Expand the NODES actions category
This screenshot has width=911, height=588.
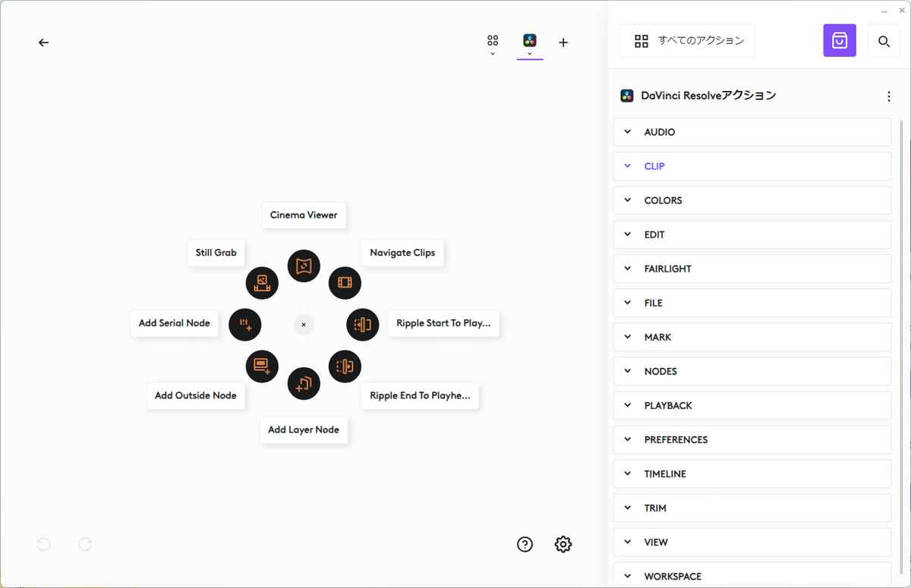(752, 371)
